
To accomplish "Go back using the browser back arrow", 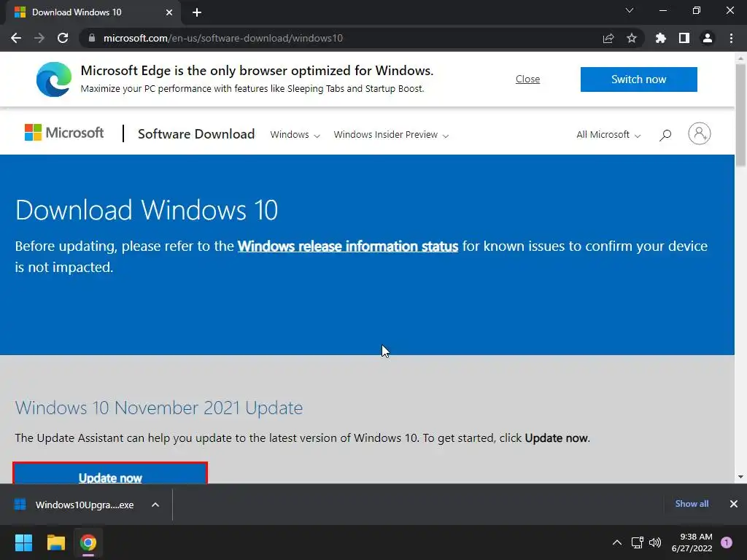I will [16, 38].
